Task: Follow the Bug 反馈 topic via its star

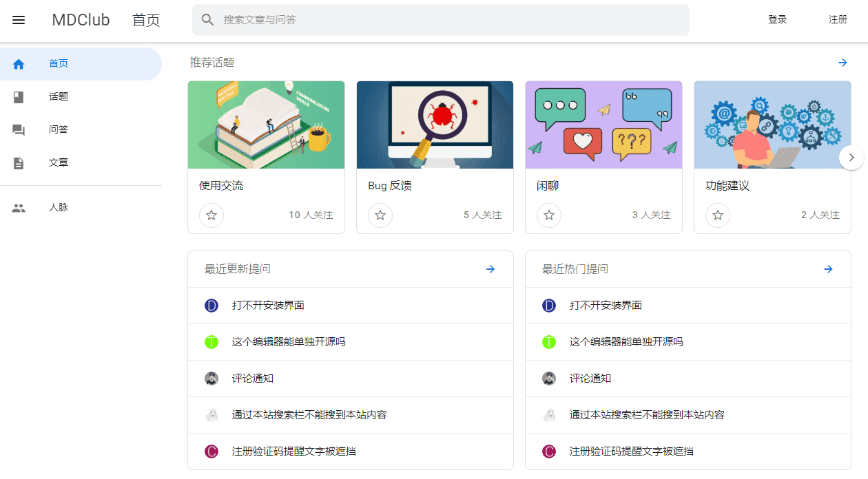Action: [x=380, y=215]
